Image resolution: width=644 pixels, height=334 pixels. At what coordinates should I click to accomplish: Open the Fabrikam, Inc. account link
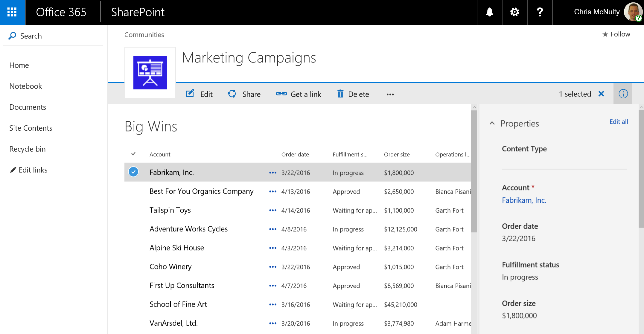point(524,200)
